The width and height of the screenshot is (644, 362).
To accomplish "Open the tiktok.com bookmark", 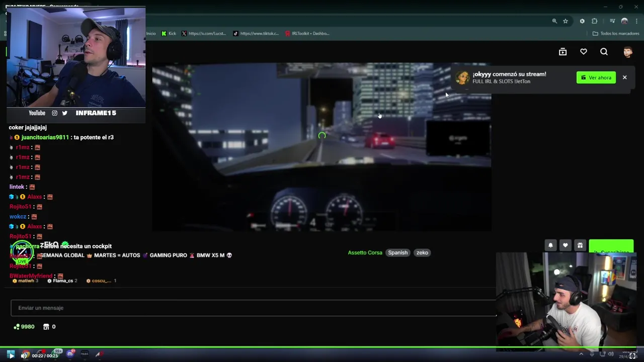I will 256,33.
